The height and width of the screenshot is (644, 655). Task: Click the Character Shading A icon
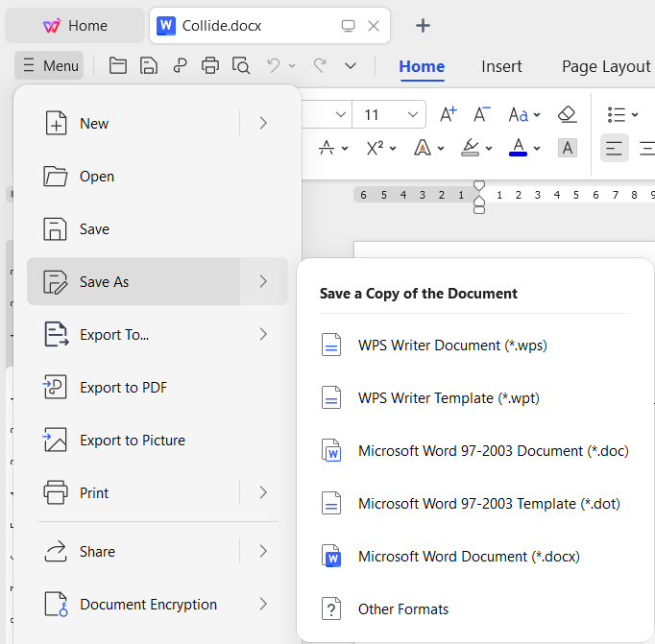pos(568,148)
